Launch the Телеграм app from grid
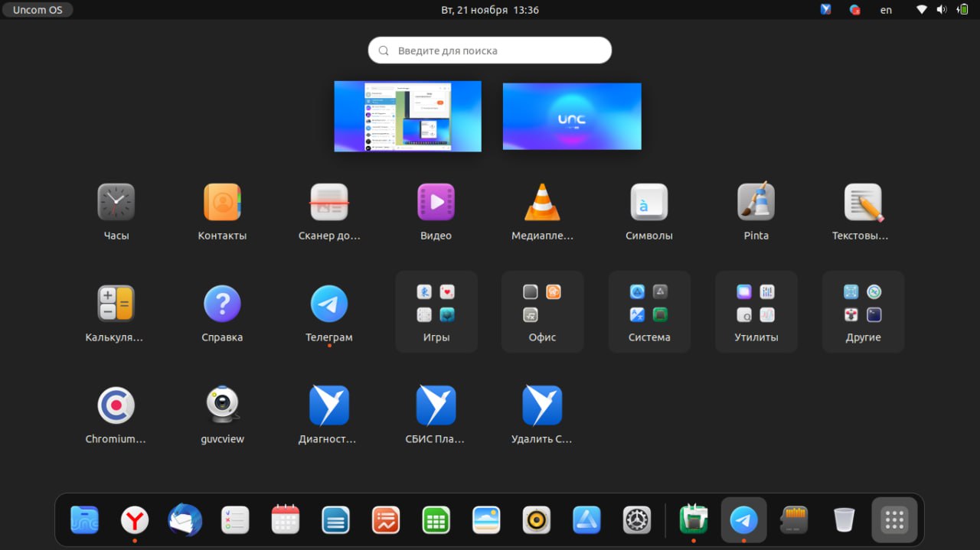980x550 pixels. (329, 304)
